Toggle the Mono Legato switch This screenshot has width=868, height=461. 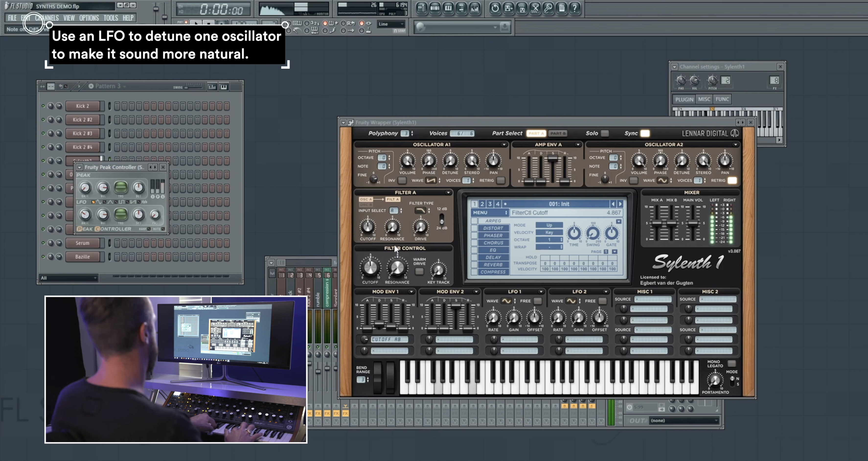click(x=731, y=363)
